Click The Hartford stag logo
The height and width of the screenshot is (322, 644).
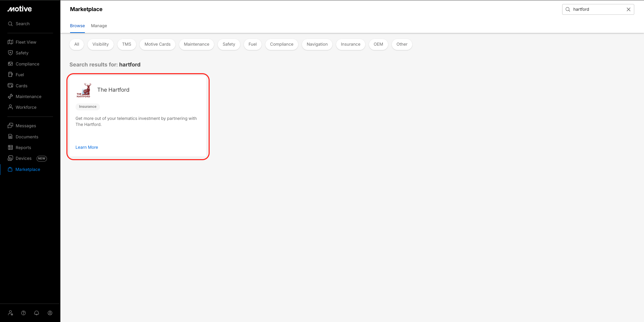[x=84, y=90]
